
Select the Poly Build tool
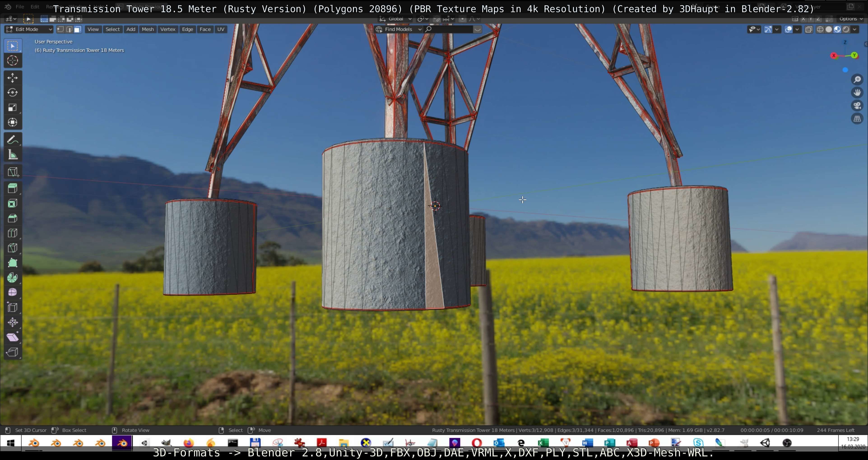click(12, 263)
